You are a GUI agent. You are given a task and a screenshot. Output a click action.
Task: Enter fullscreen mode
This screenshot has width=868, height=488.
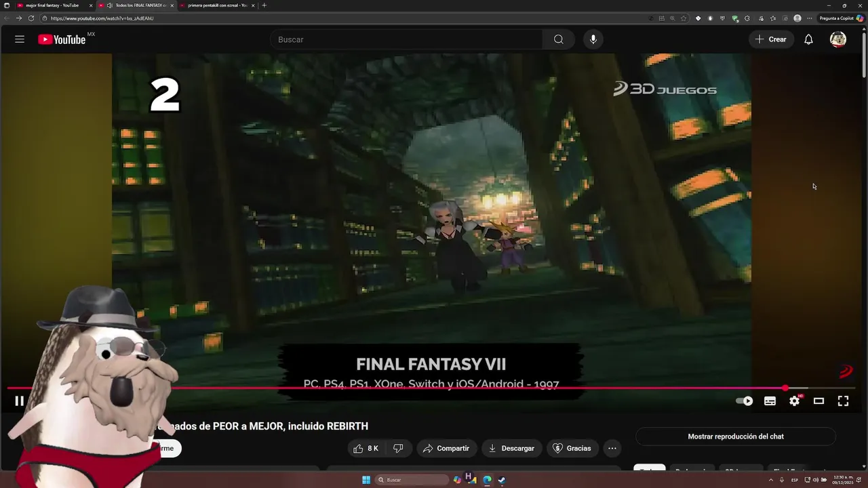[843, 401]
